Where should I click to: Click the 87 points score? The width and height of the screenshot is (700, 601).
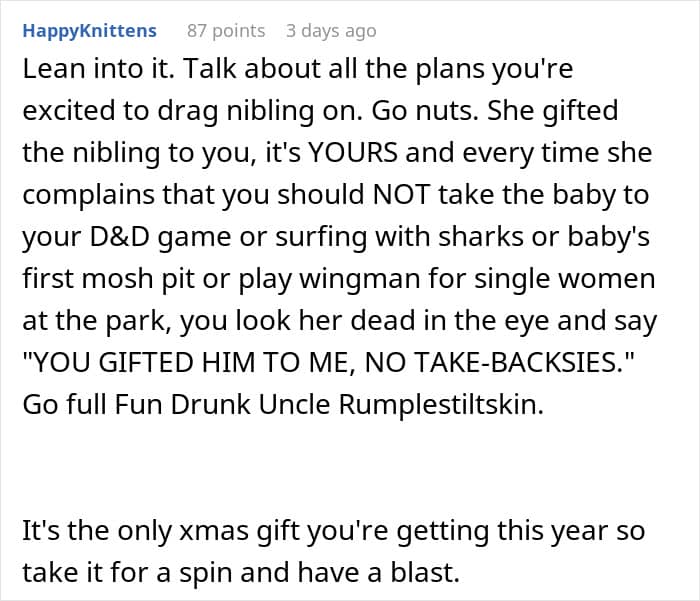click(x=226, y=31)
